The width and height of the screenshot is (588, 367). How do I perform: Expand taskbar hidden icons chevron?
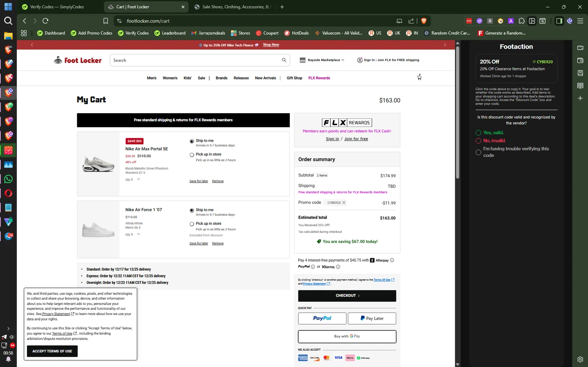tap(8, 329)
